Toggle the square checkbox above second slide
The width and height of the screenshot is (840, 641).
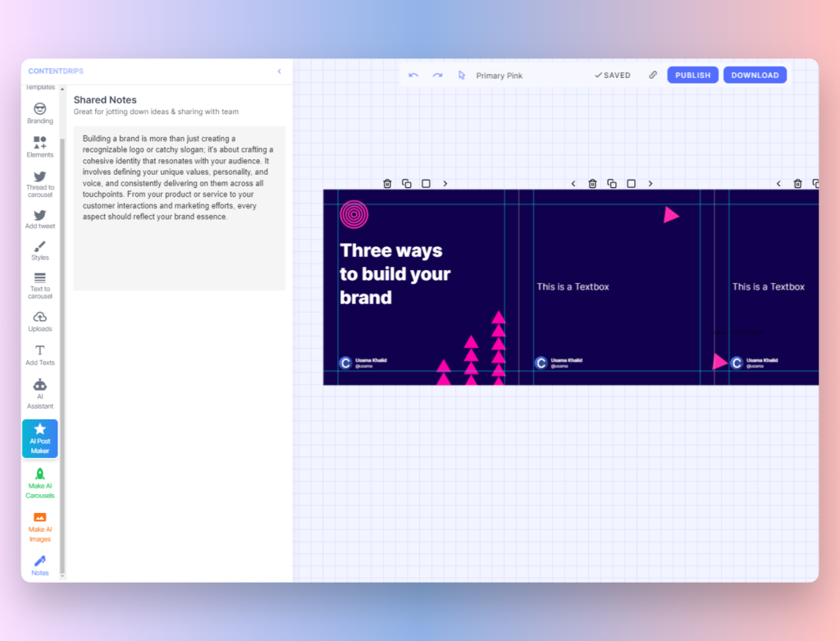[x=631, y=184]
